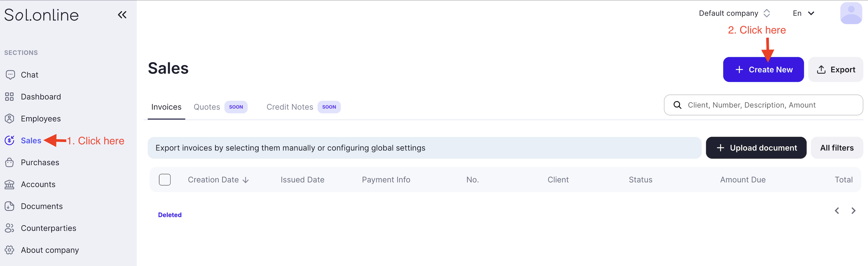Sort by Creation Date column
Image resolution: width=868 pixels, height=266 pixels.
click(218, 180)
